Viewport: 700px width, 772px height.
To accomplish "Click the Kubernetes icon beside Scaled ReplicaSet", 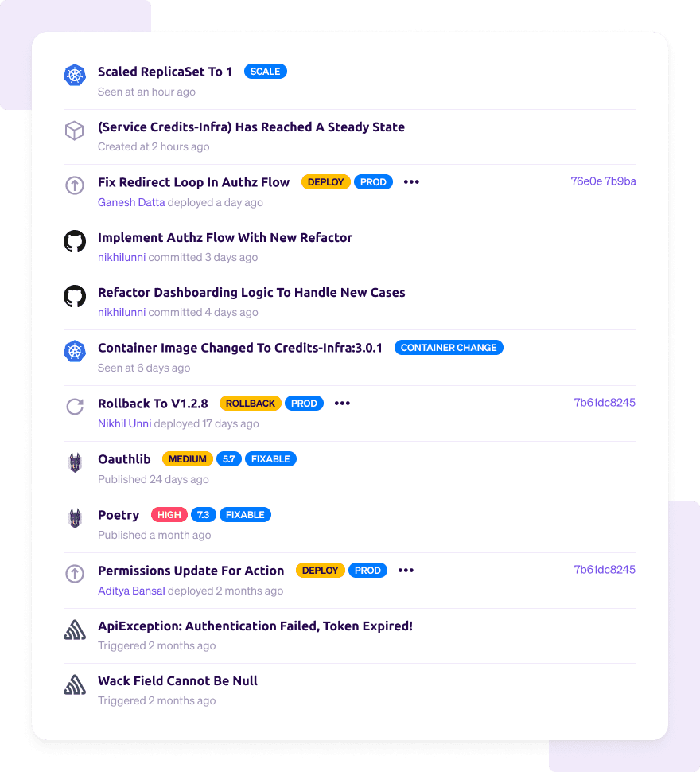I will coord(75,75).
